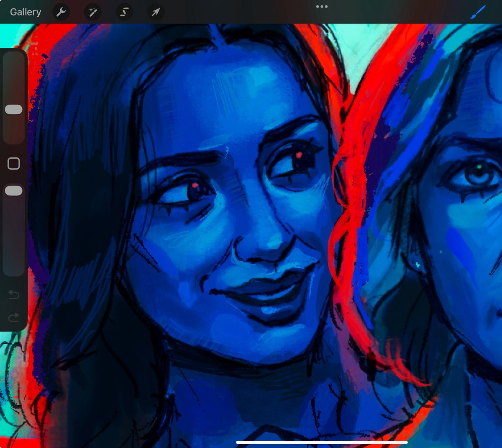The image size is (502, 448).
Task: Open the Actions wrench menu
Action: pos(61,12)
